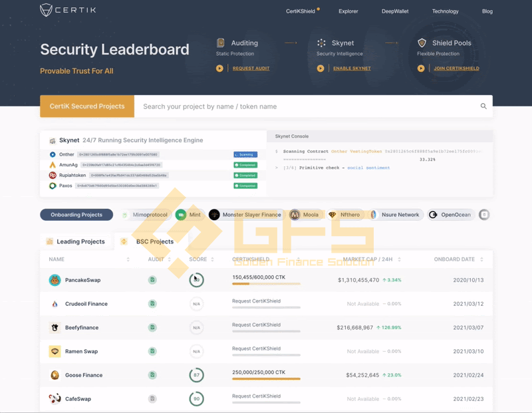Sort table by Score column
The width and height of the screenshot is (532, 413).
pos(212,259)
